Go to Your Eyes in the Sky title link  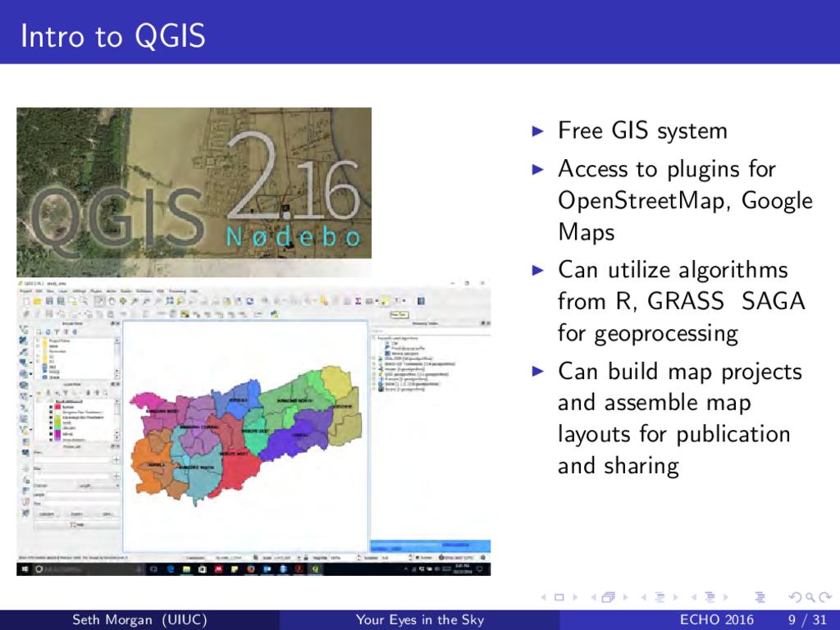tap(419, 620)
